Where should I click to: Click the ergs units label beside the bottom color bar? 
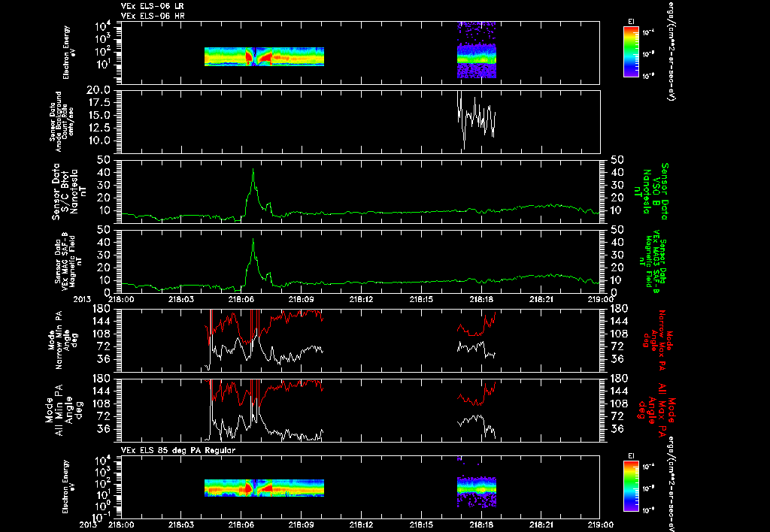point(670,483)
